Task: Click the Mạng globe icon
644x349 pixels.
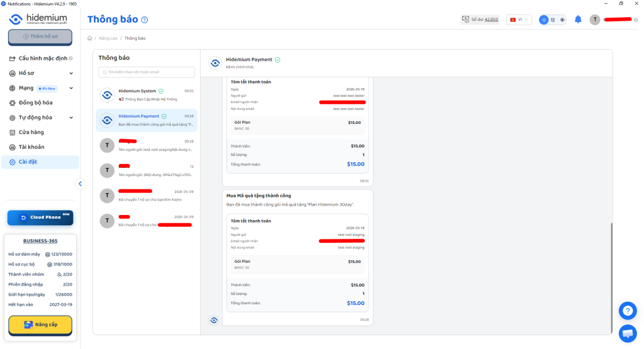Action: tap(13, 88)
